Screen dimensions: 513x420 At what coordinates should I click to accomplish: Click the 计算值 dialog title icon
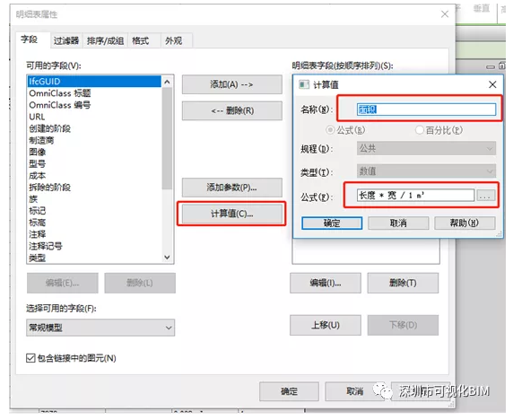[304, 84]
